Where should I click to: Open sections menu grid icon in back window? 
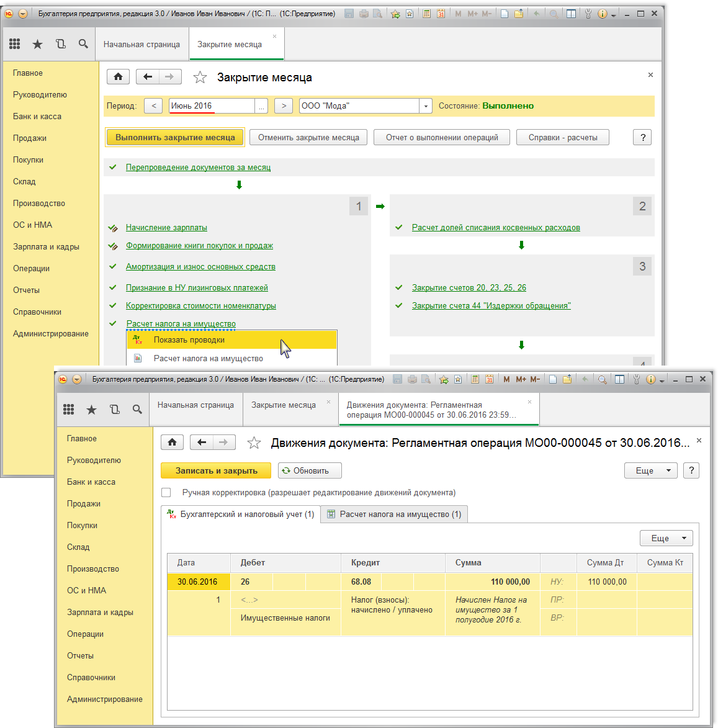15,43
